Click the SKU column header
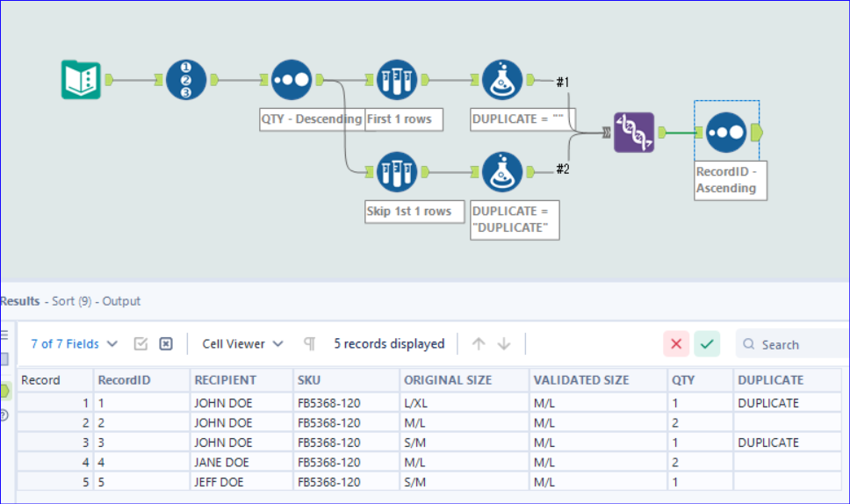The width and height of the screenshot is (850, 504). [x=346, y=380]
